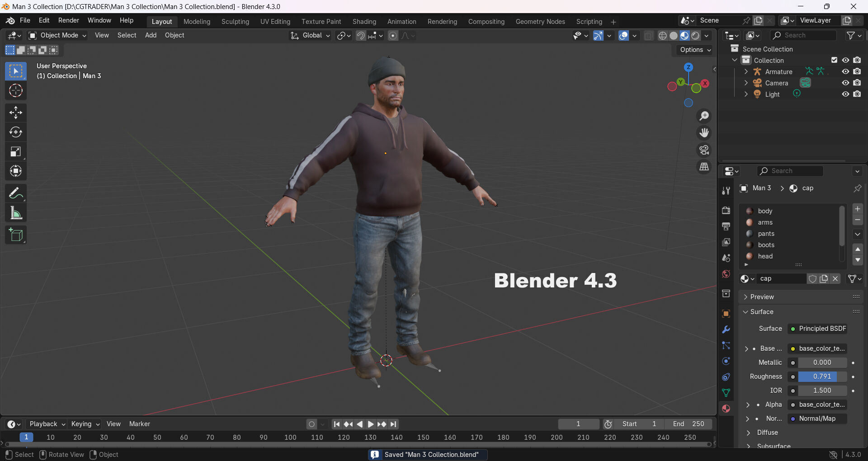Toggle snapping magnet

361,36
